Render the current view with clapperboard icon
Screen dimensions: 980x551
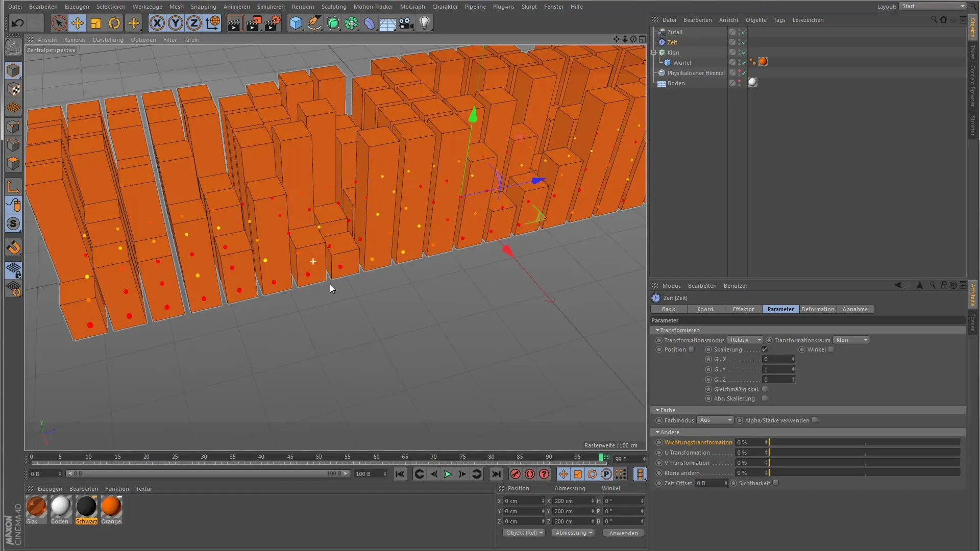point(235,23)
